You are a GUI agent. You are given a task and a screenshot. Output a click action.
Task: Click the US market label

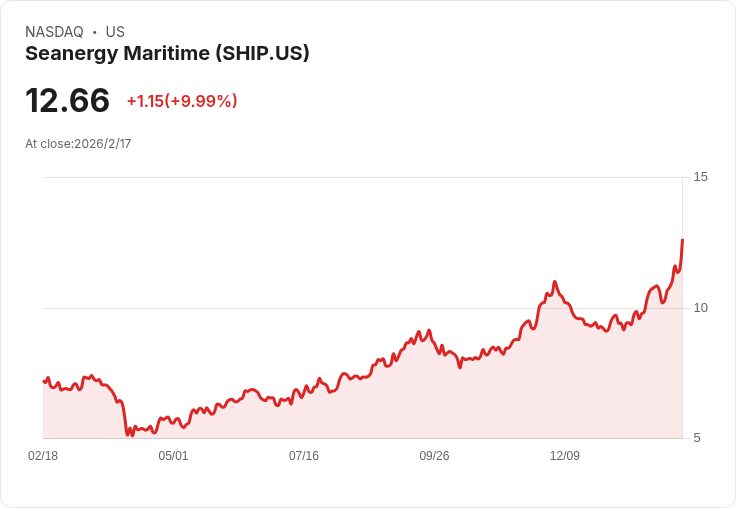[115, 32]
